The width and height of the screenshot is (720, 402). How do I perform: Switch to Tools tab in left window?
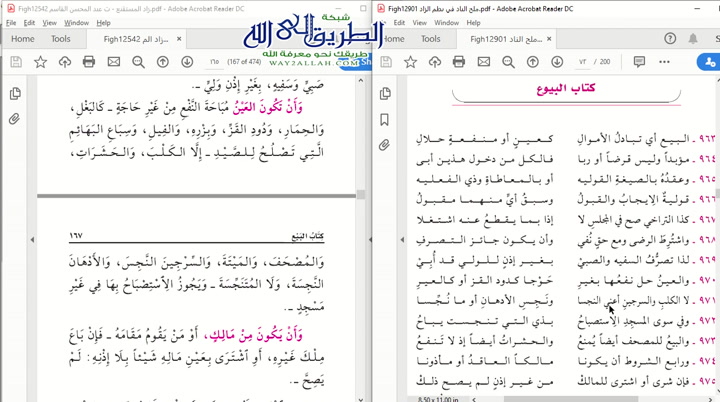61,39
